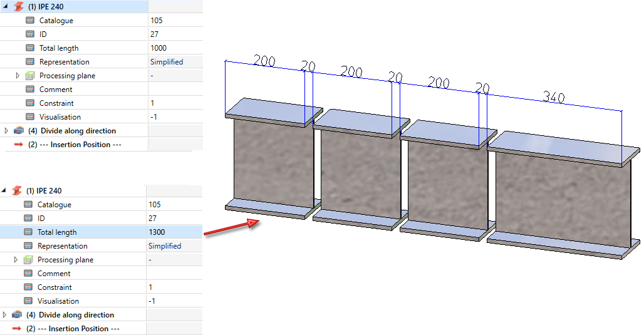The height and width of the screenshot is (335, 644).
Task: Open lower Representation value Simplified
Action: coord(165,245)
